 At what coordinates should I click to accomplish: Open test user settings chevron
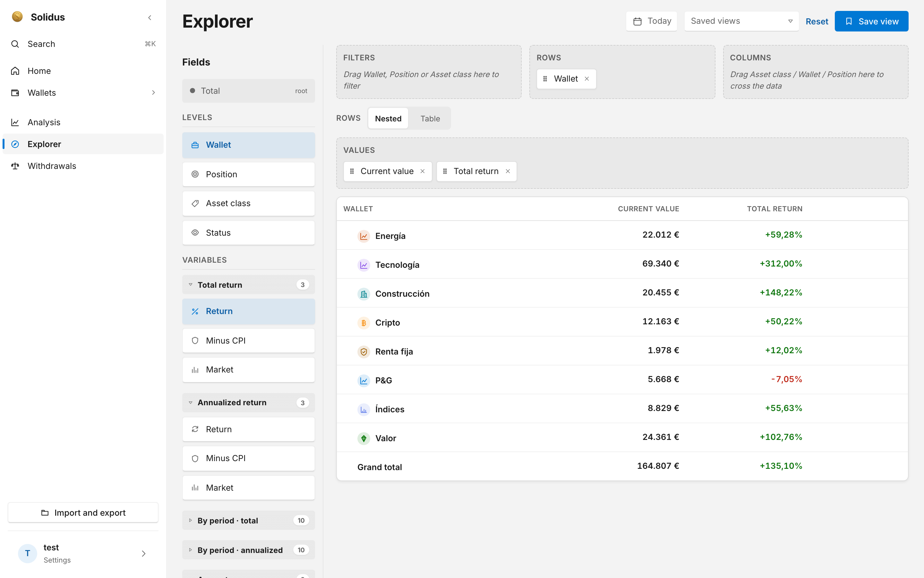pyautogui.click(x=143, y=553)
